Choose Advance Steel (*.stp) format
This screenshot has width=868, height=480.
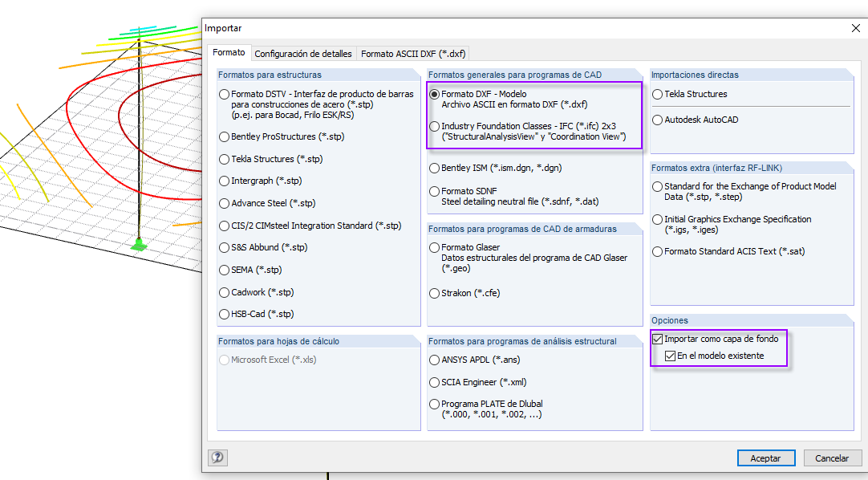(225, 203)
